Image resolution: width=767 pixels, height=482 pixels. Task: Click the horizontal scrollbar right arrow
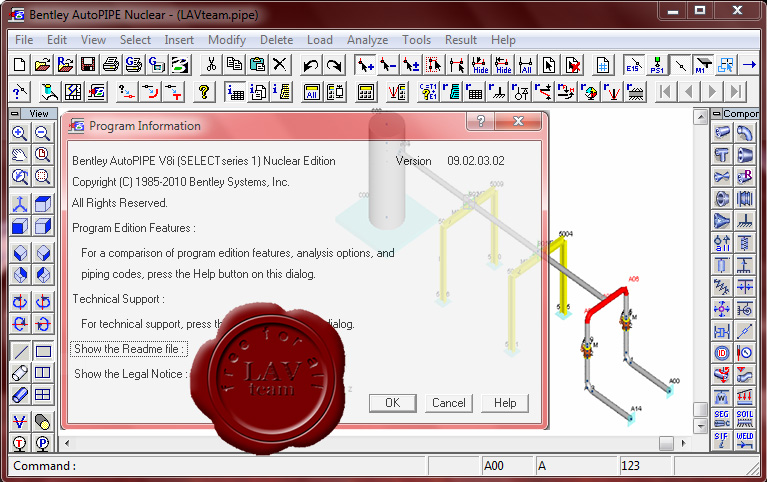[x=683, y=443]
